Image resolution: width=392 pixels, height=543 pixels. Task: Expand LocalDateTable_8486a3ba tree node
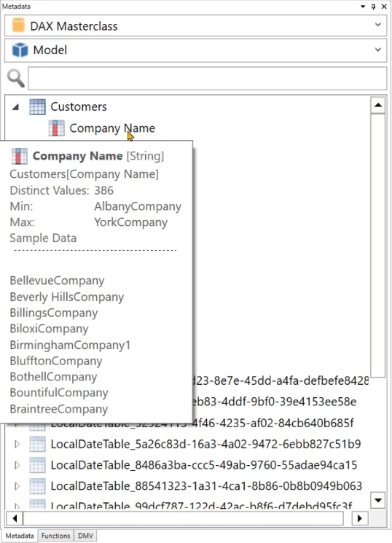[17, 465]
